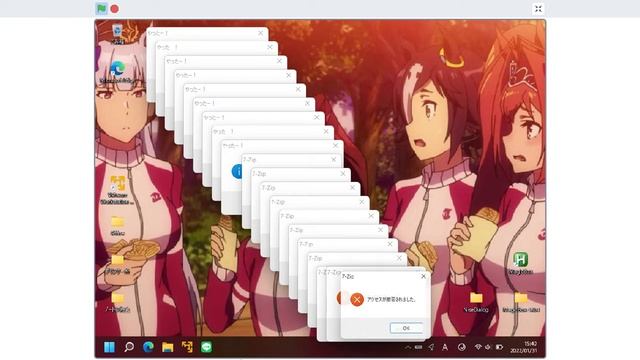This screenshot has width=640, height=360.
Task: Open taskbar Search magnifier
Action: (129, 347)
